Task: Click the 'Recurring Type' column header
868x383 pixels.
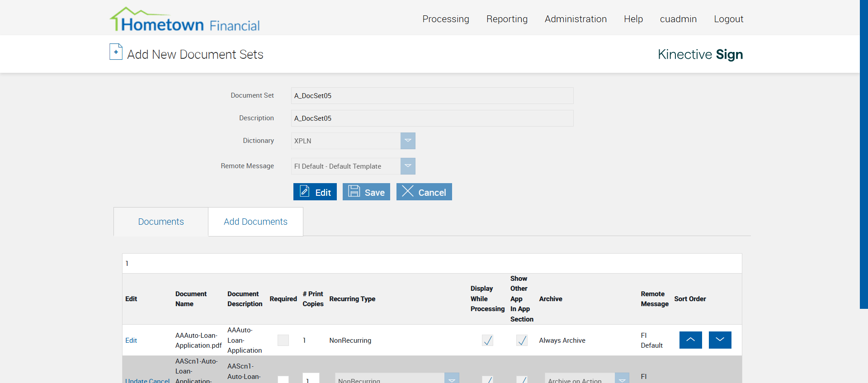Action: coord(352,299)
